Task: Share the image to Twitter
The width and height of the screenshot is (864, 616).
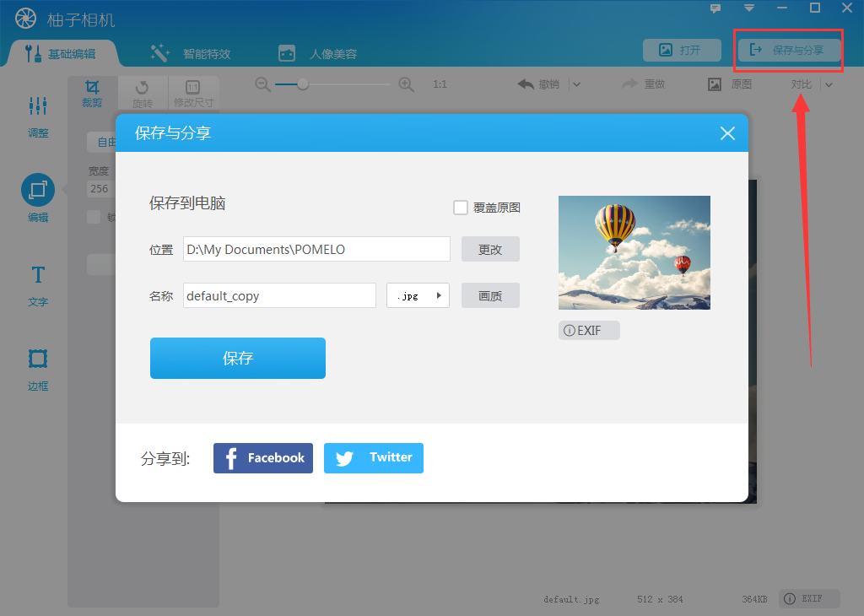Action: coord(373,457)
